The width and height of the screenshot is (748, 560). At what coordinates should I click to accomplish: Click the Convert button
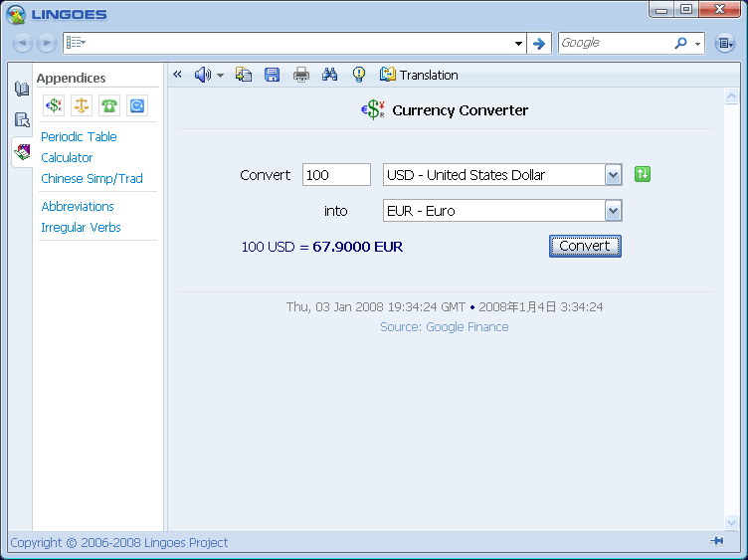pos(585,246)
